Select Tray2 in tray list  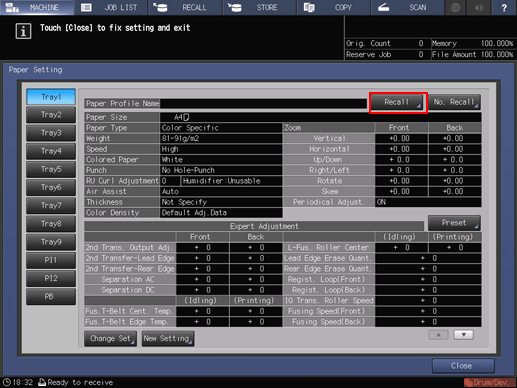51,115
